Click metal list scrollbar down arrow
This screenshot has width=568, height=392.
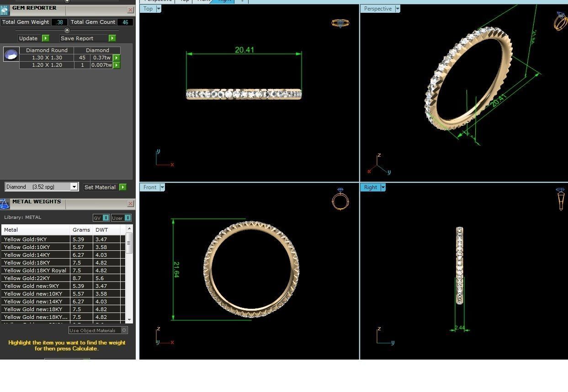129,320
